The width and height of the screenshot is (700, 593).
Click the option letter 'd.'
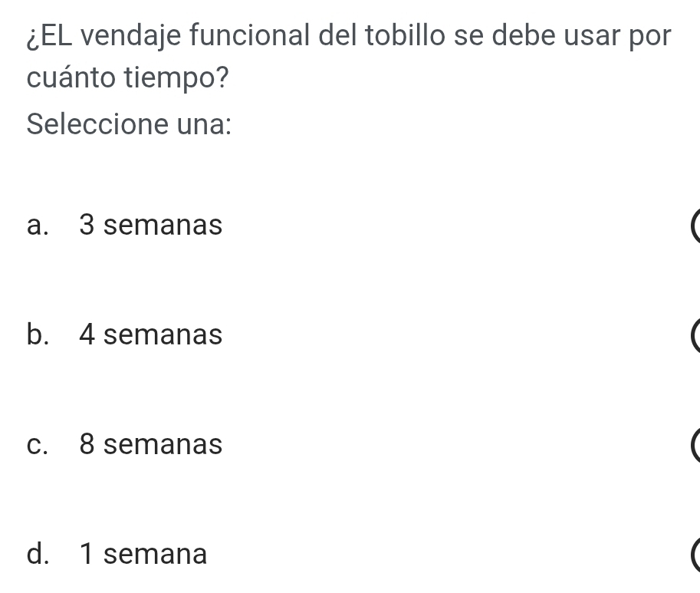click(x=38, y=554)
